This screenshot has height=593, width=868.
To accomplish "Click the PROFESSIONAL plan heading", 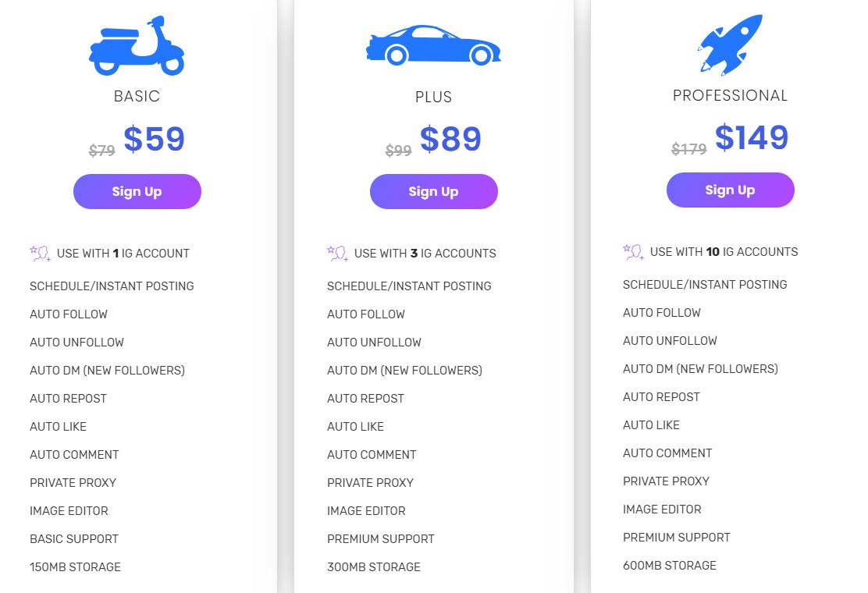I will coord(730,96).
